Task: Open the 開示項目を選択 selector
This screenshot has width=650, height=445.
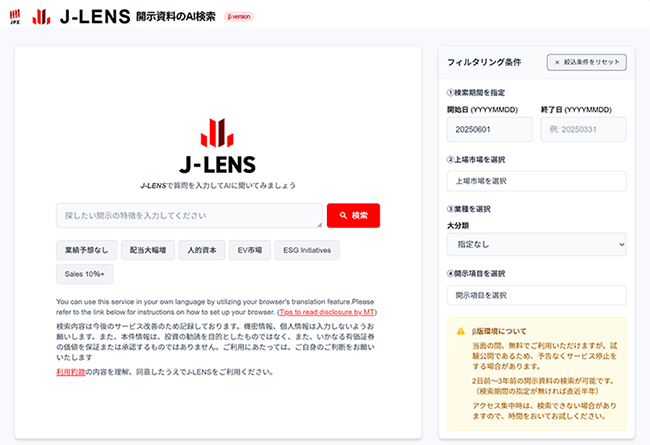Action: [536, 295]
